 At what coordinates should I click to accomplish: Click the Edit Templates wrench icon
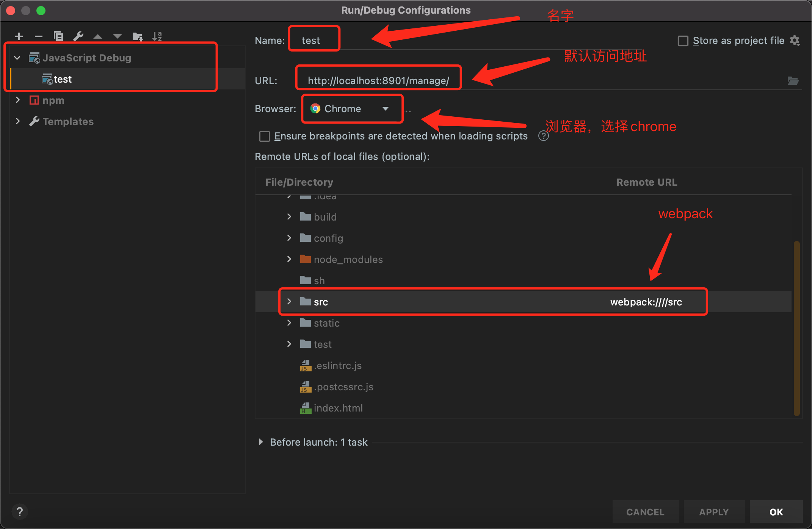coord(78,36)
